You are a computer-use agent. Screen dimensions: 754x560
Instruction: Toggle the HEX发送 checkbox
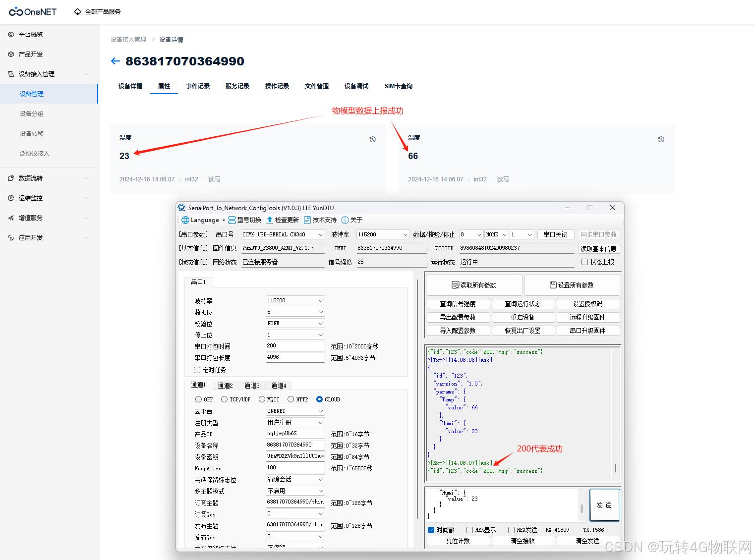[x=511, y=530]
